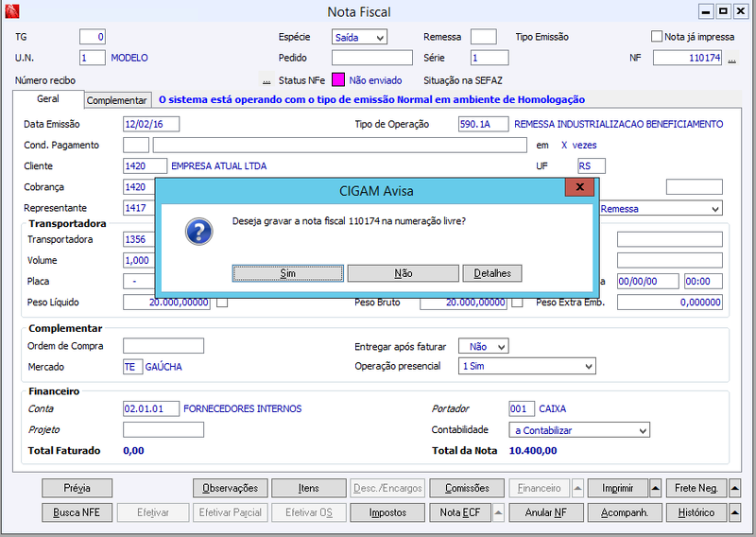Close the CIGAM Avisa dialog

click(x=580, y=187)
